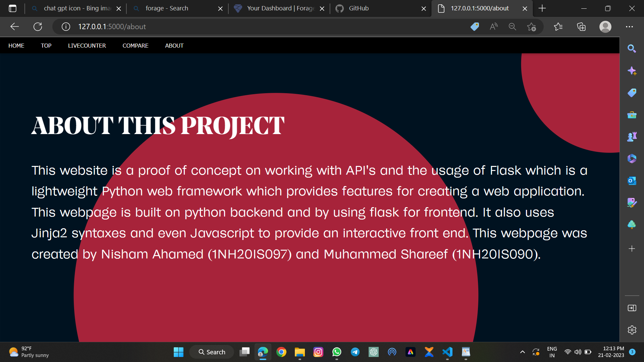
Task: Add a sidebar app with plus
Action: click(x=632, y=249)
